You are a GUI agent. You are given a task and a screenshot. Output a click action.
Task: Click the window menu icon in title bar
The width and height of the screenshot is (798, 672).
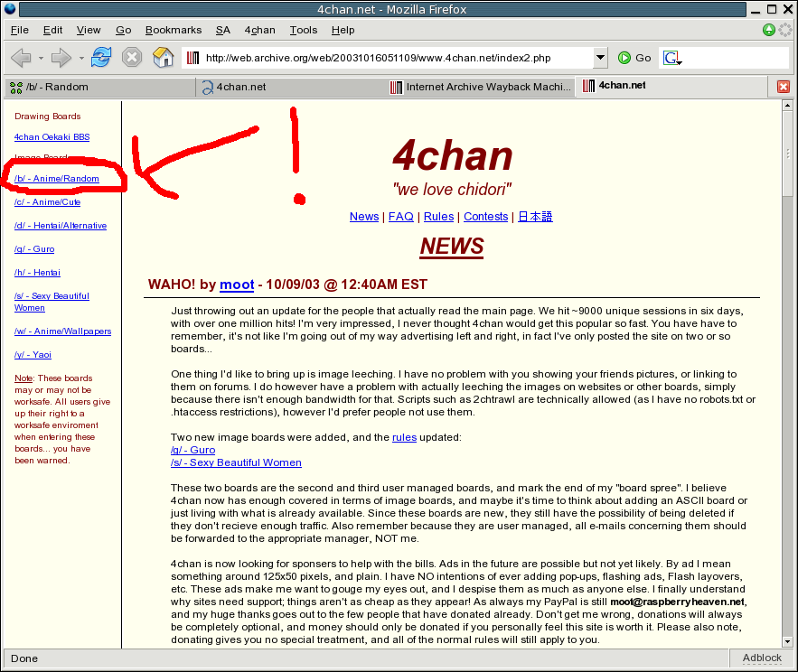[10, 9]
